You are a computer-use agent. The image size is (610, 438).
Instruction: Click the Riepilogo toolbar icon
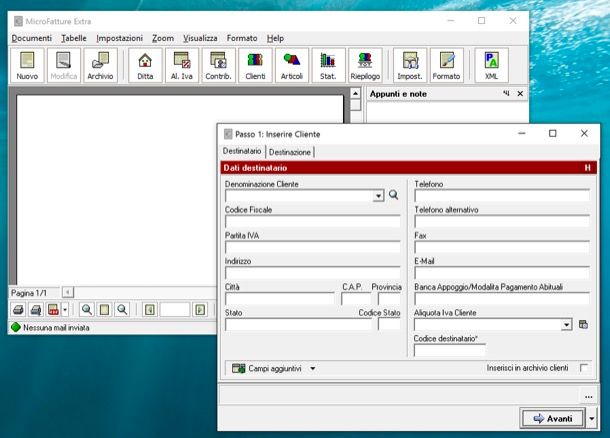point(365,65)
